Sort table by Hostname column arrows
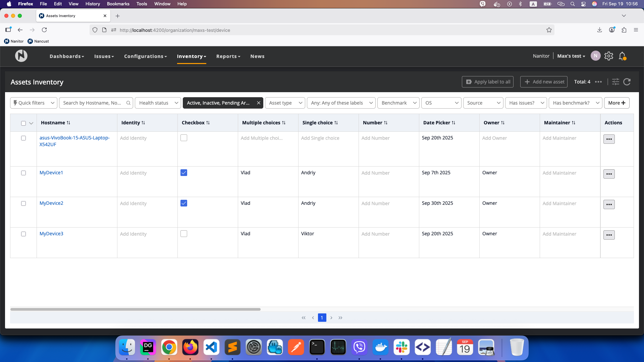The image size is (644, 362). tap(68, 123)
